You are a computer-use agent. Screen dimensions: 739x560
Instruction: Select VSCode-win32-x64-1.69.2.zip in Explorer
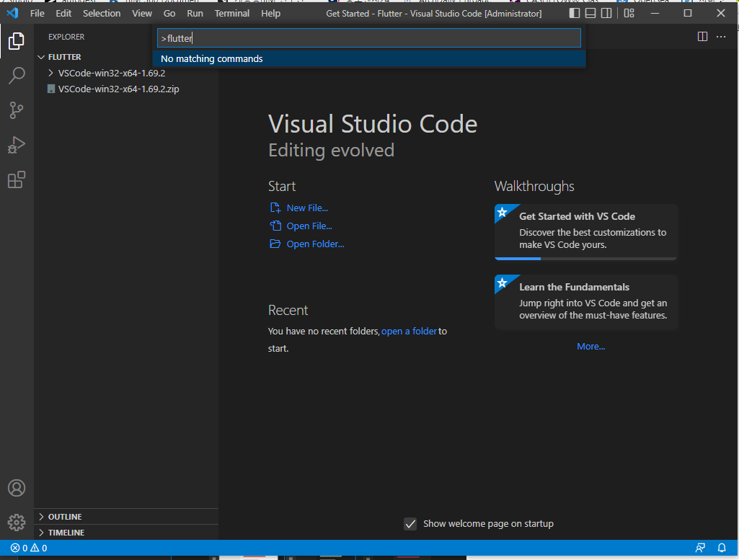(118, 89)
